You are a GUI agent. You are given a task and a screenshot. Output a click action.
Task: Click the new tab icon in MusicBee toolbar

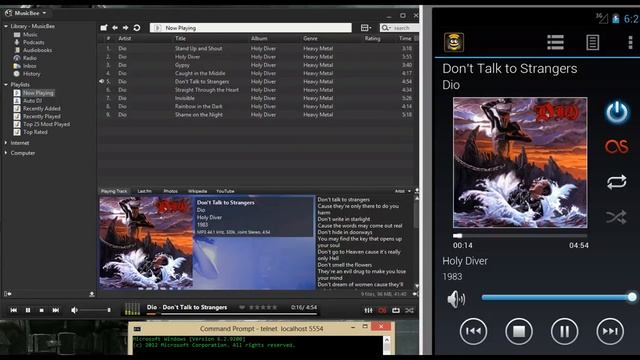(x=104, y=28)
